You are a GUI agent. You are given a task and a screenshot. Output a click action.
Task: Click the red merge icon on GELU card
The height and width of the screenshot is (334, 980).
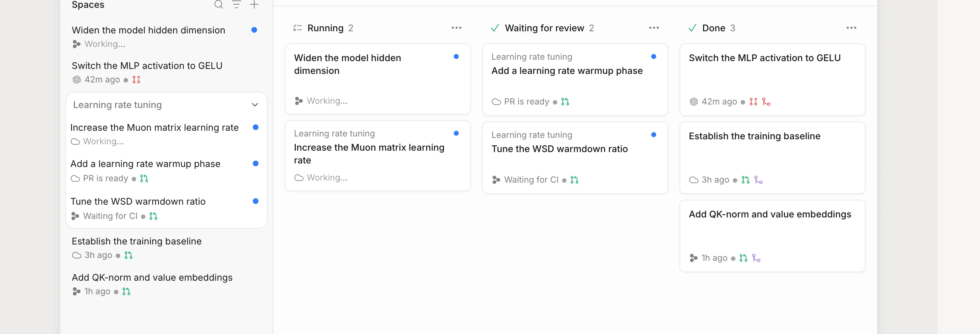(766, 102)
